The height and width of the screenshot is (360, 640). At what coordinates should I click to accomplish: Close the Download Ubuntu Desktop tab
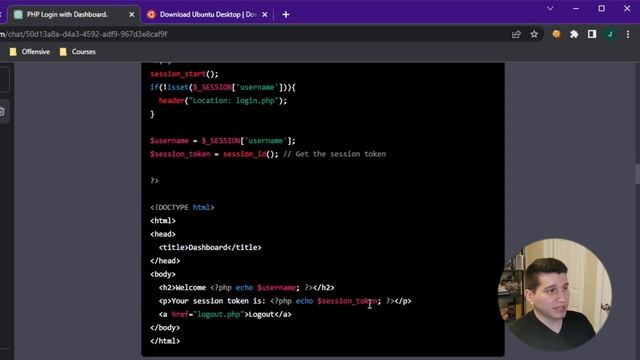click(264, 15)
